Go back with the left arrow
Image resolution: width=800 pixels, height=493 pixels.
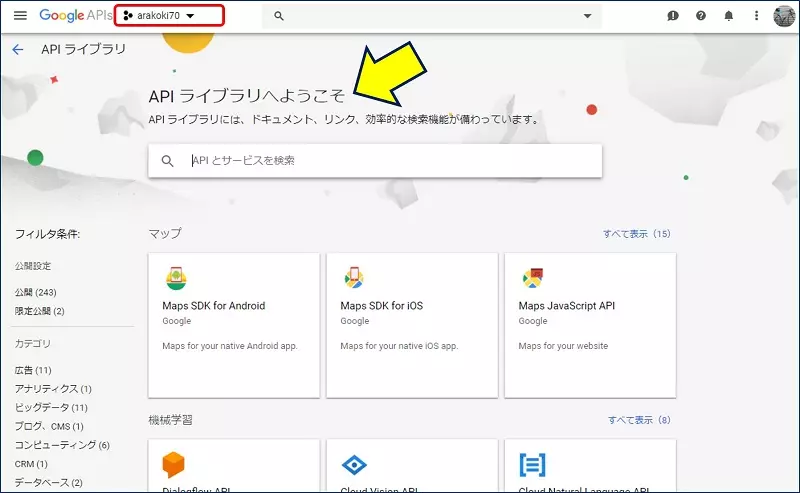click(x=18, y=49)
